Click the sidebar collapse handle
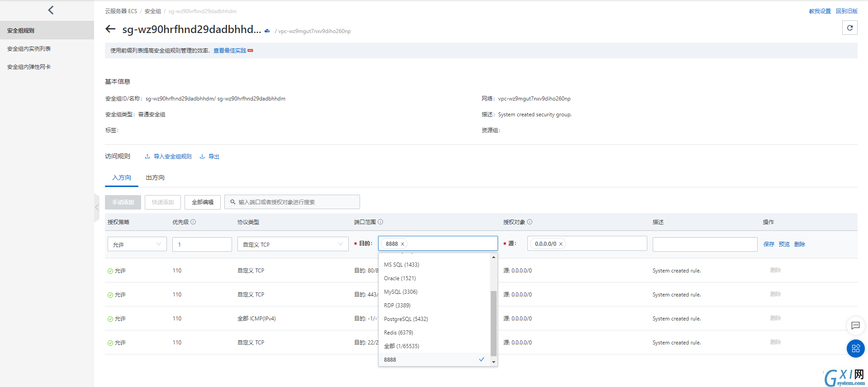Image resolution: width=868 pixels, height=387 pixels. tap(97, 207)
